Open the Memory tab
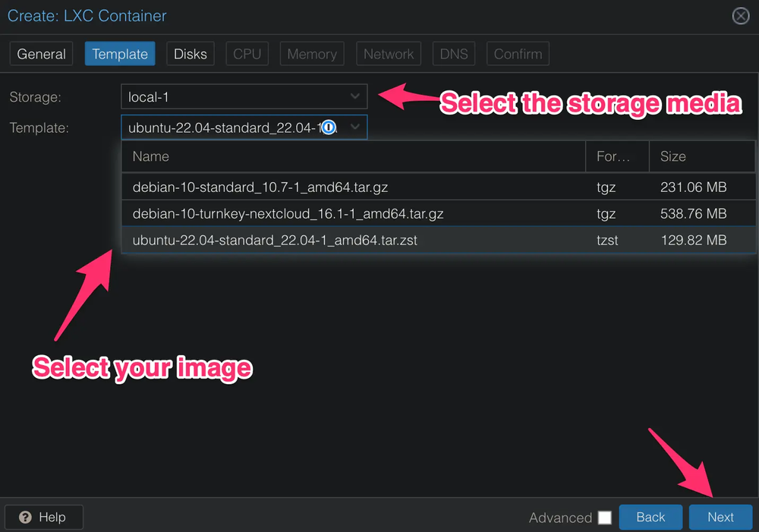This screenshot has height=532, width=759. coord(312,54)
